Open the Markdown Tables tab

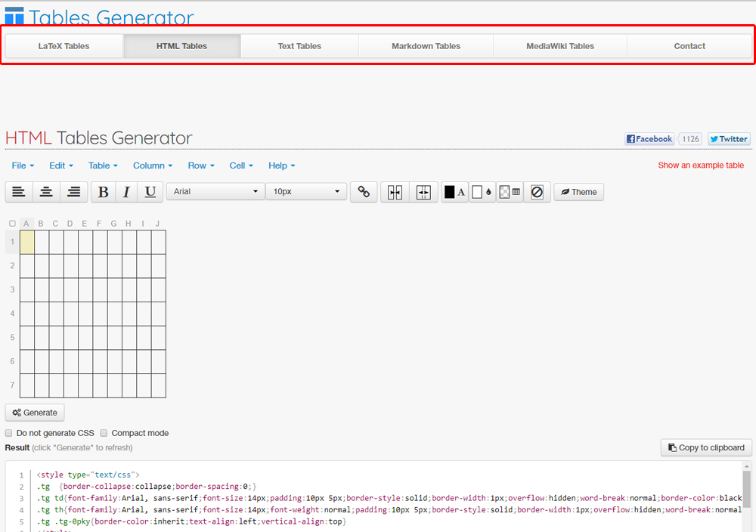tap(426, 46)
